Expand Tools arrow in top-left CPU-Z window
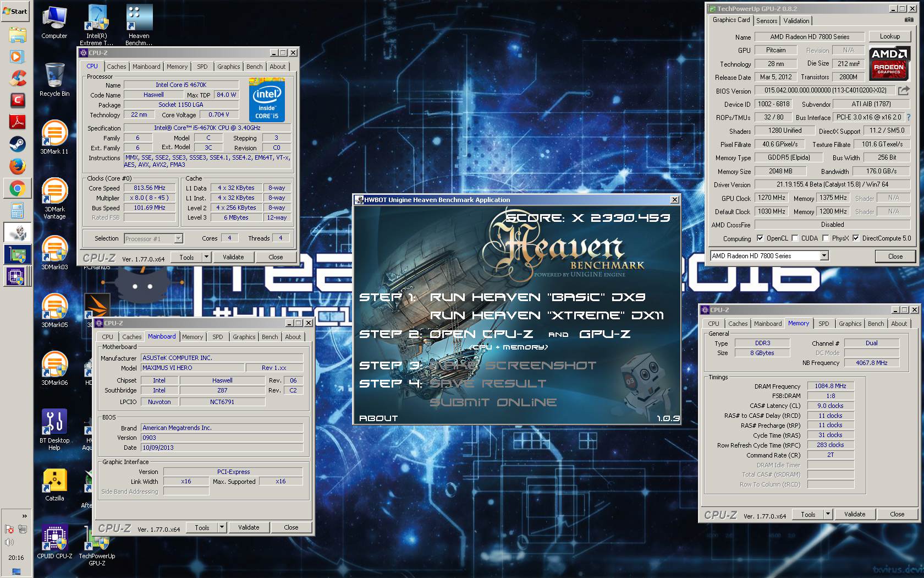 click(x=206, y=257)
